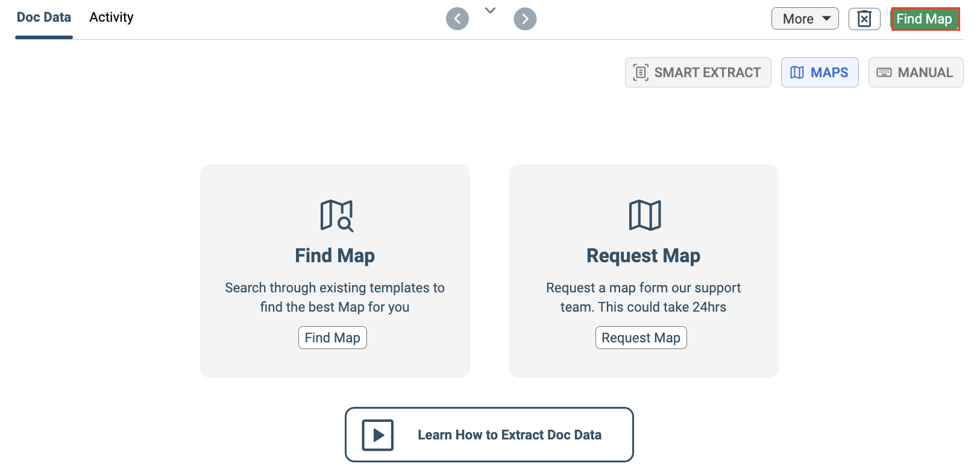Go to next document arrow
The height and width of the screenshot is (475, 980).
[525, 19]
